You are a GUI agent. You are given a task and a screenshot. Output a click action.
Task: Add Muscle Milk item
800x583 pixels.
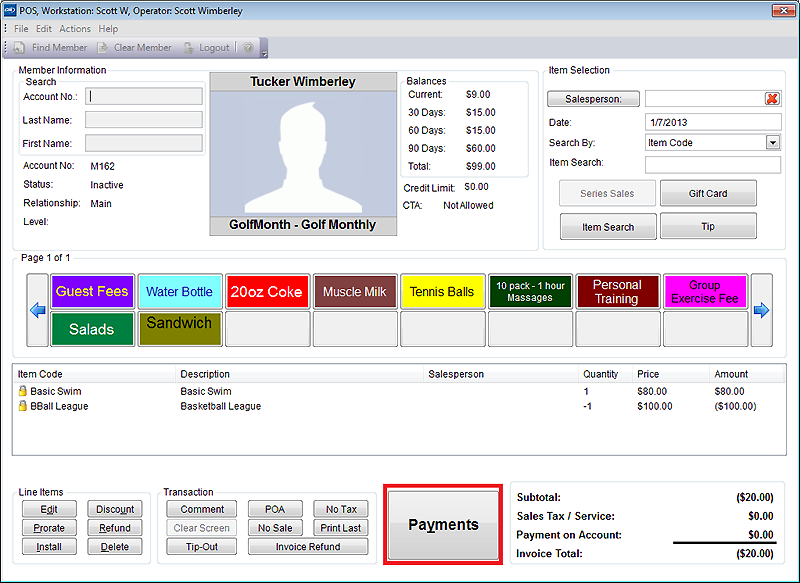355,291
